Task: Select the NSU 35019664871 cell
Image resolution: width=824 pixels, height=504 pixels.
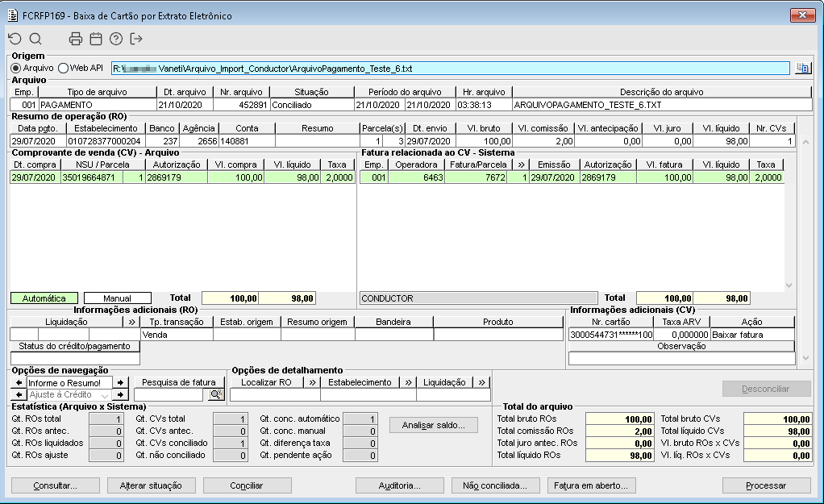Action: [x=92, y=177]
